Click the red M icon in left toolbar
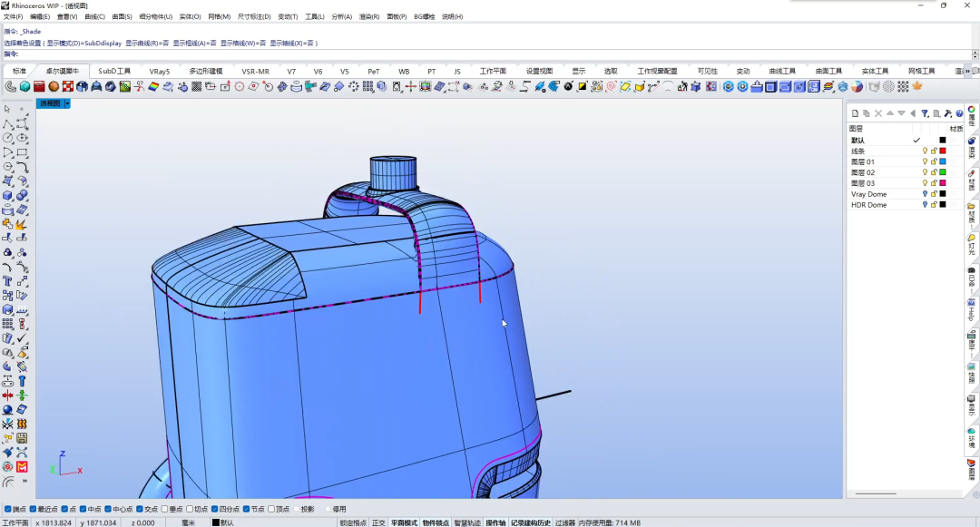The image size is (980, 527). click(x=23, y=467)
